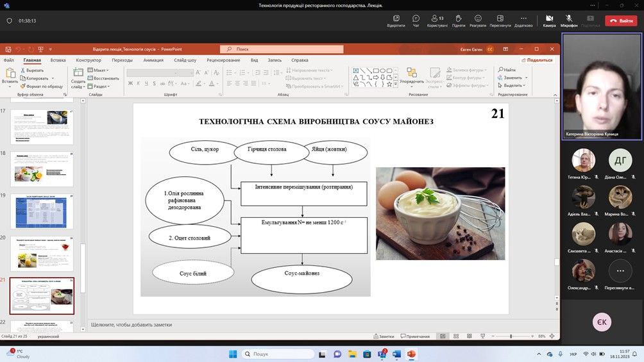This screenshot has width=644, height=362.
Task: Open the Анимация ribbon tab
Action: click(x=153, y=60)
